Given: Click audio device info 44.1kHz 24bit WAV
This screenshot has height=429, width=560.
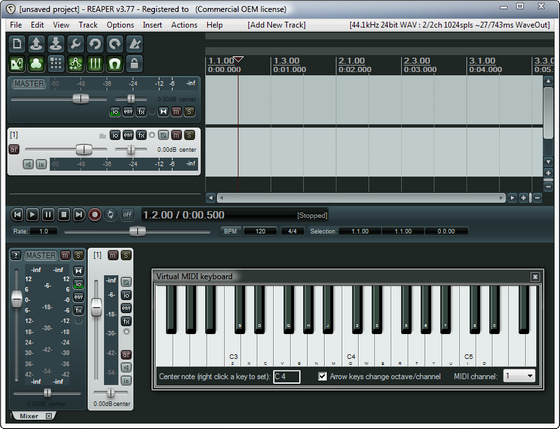Looking at the screenshot, I should tap(450, 25).
